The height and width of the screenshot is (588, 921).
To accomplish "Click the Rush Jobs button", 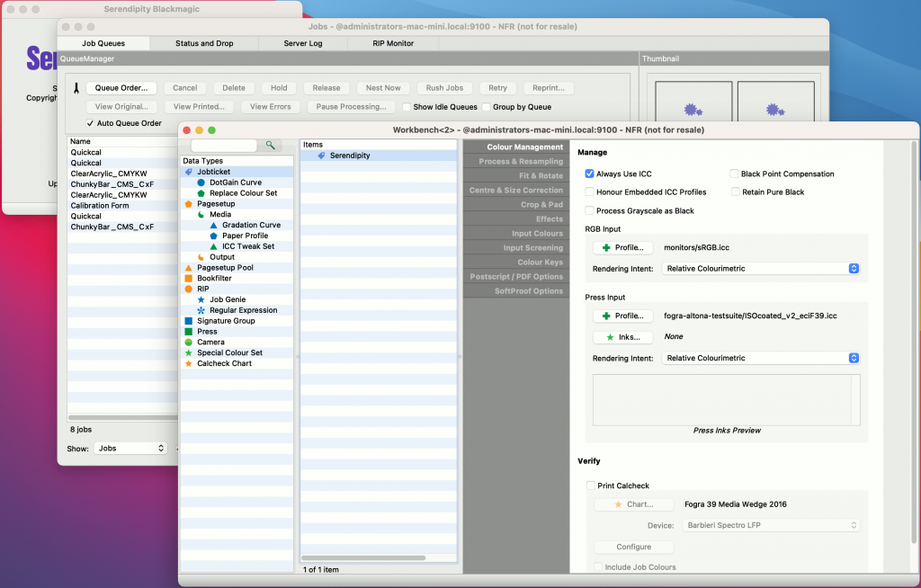I will pos(443,87).
